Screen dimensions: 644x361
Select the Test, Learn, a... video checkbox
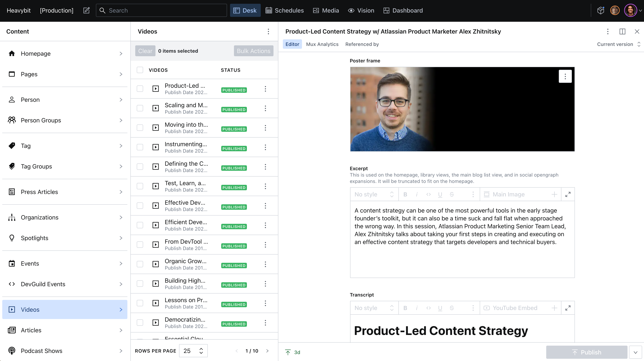tap(140, 186)
